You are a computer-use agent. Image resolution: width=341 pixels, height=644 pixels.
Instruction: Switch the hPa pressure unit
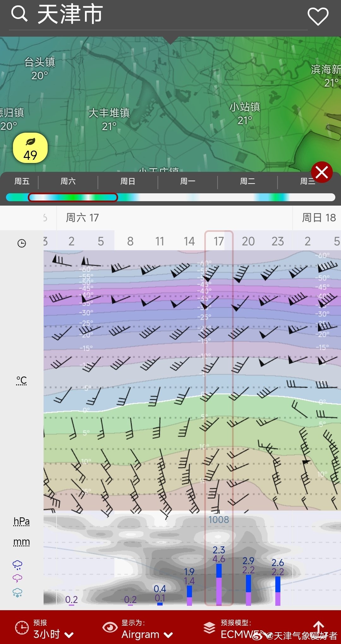[21, 521]
